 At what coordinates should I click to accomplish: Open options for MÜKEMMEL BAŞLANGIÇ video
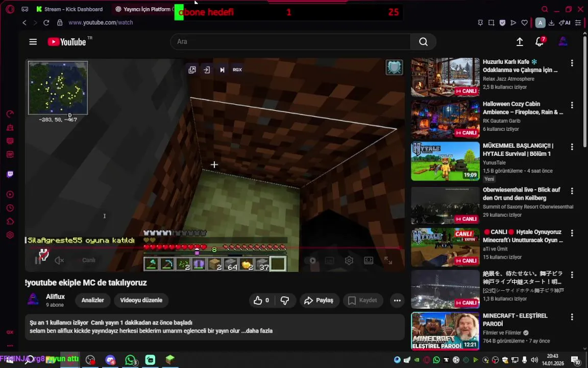pos(572,147)
